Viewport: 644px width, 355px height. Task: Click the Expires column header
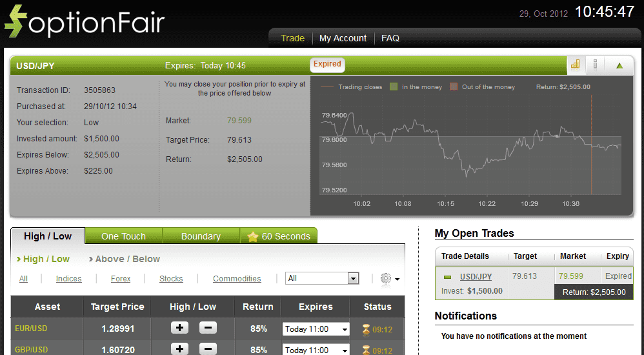pyautogui.click(x=316, y=307)
